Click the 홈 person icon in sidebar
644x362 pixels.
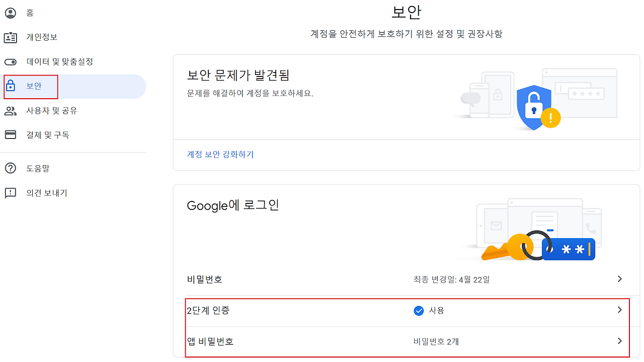(10, 13)
